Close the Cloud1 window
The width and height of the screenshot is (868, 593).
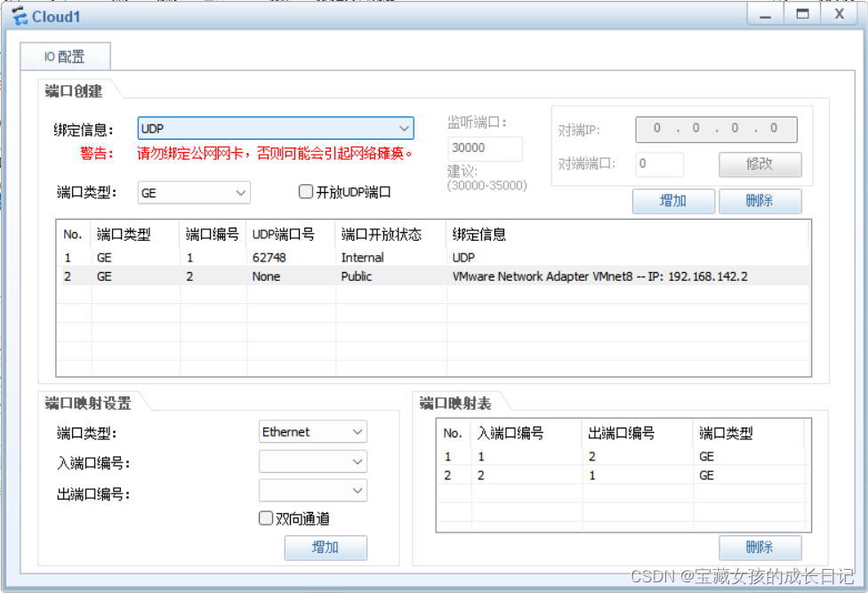coord(840,15)
